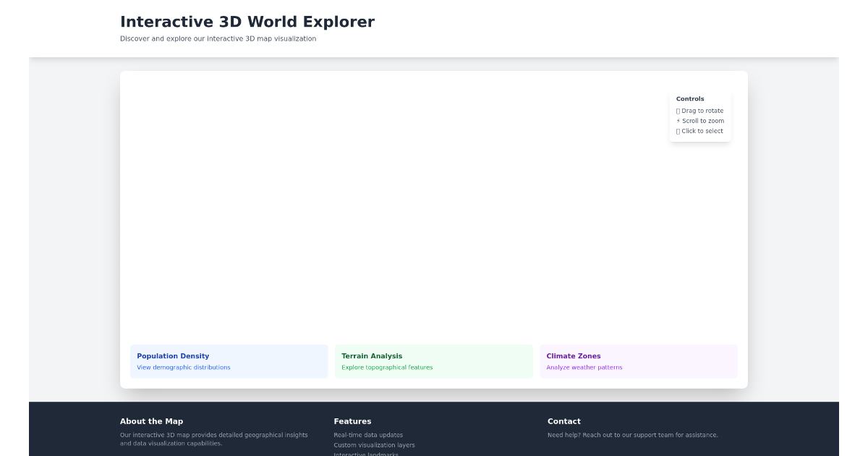This screenshot has width=868, height=456.
Task: Select the Climate Zones card
Action: (639, 361)
